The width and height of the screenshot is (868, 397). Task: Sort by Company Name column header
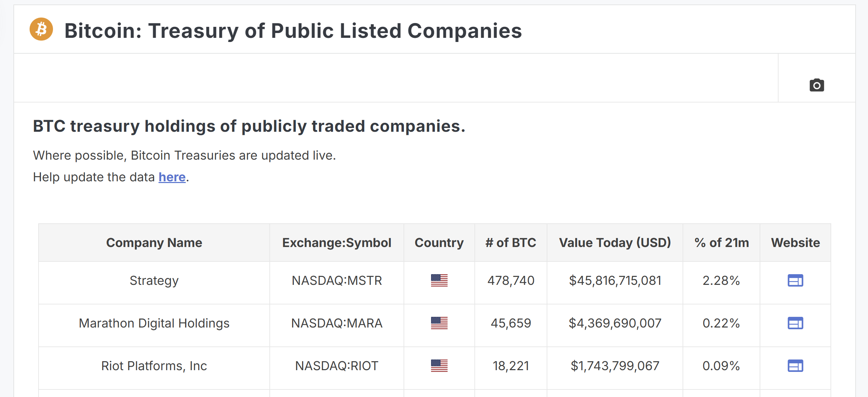click(154, 243)
